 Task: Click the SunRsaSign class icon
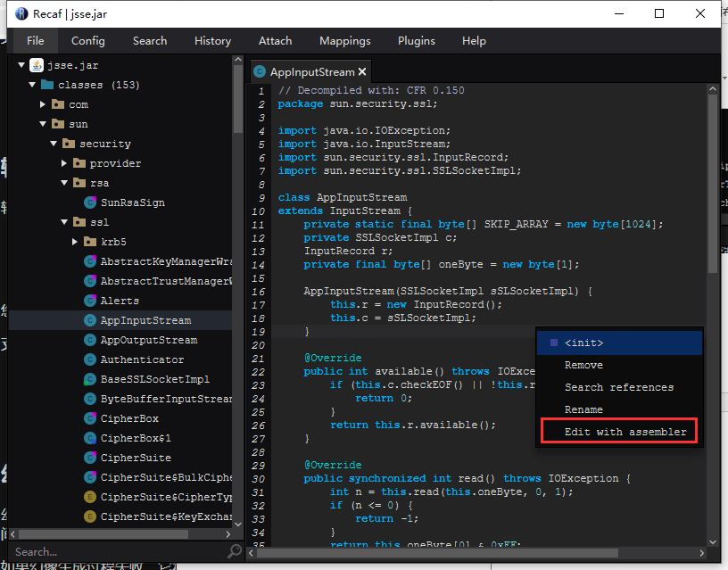point(90,202)
